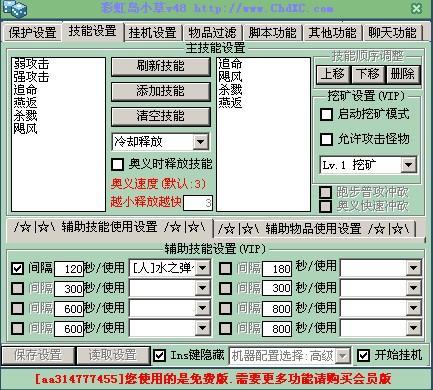Open the 挂机设置 tab

click(x=153, y=33)
